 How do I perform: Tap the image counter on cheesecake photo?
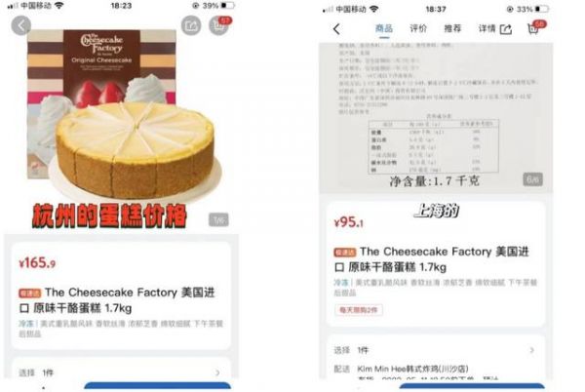click(218, 220)
